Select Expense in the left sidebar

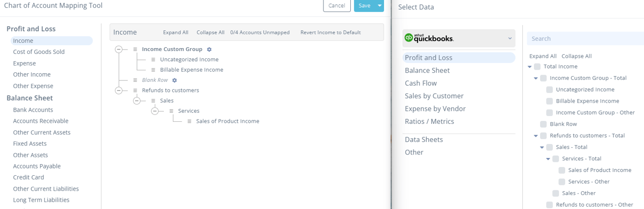tap(25, 64)
